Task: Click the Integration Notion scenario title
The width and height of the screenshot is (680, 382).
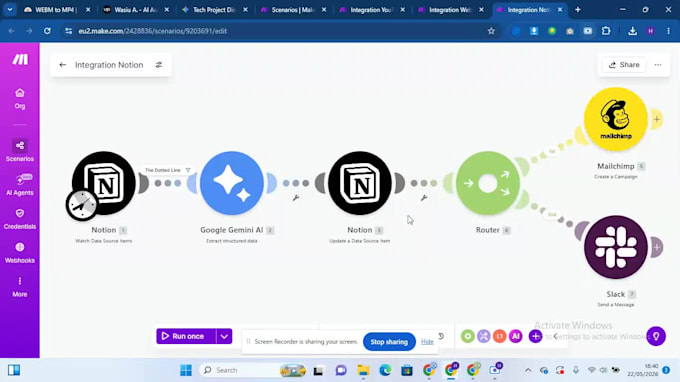Action: (109, 65)
